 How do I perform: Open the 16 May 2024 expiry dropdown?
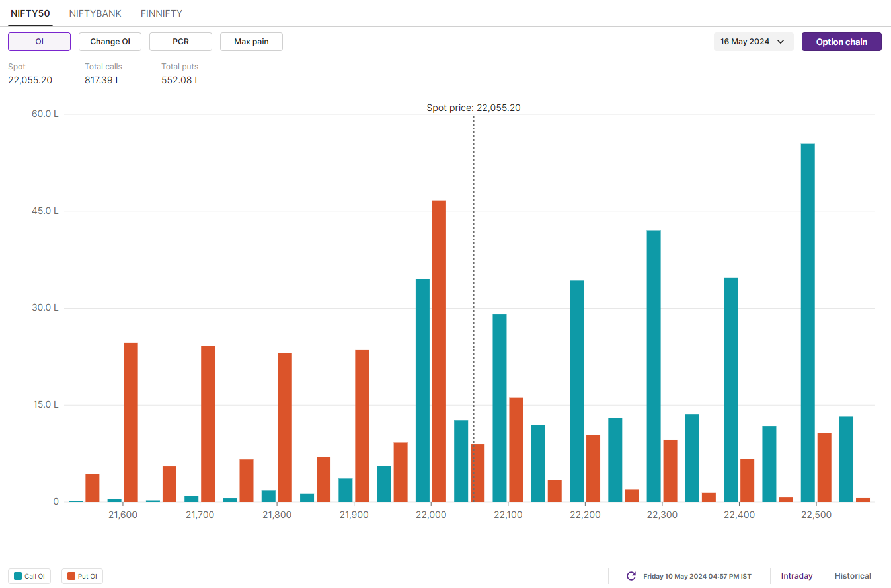point(754,42)
